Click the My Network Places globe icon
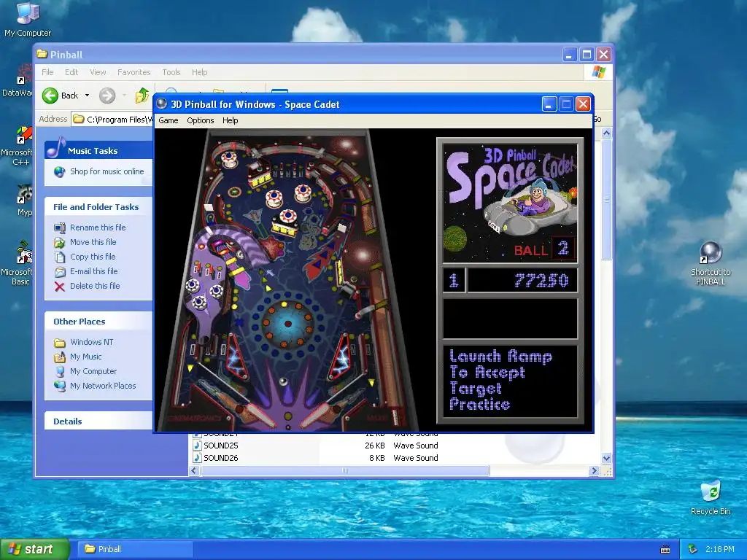This screenshot has width=747, height=560. (60, 386)
